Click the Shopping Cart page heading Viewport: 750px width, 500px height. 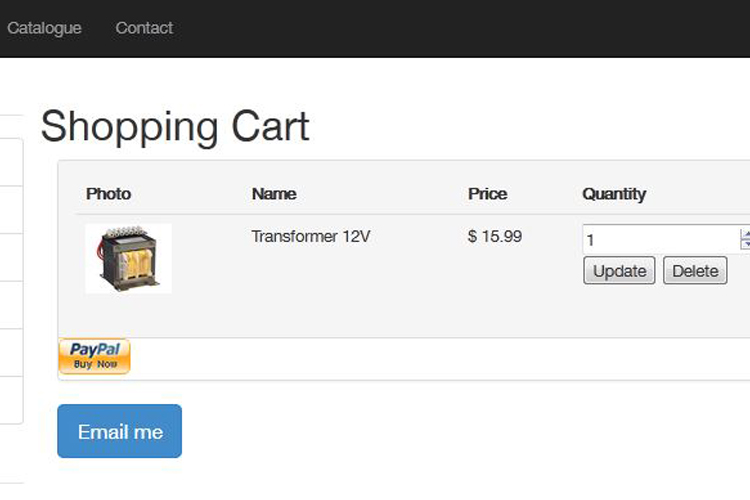[175, 127]
